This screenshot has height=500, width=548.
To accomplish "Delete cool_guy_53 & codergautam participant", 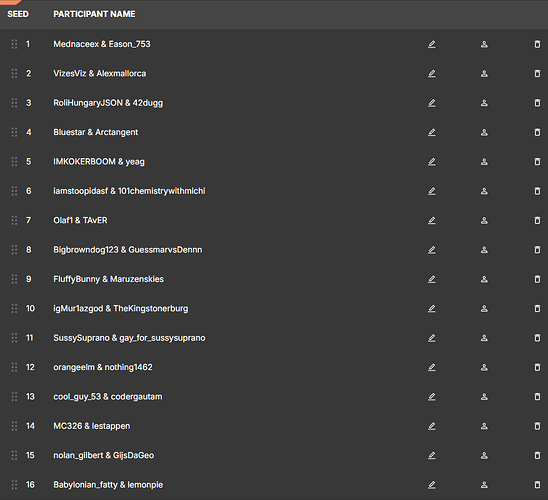I will click(x=537, y=397).
